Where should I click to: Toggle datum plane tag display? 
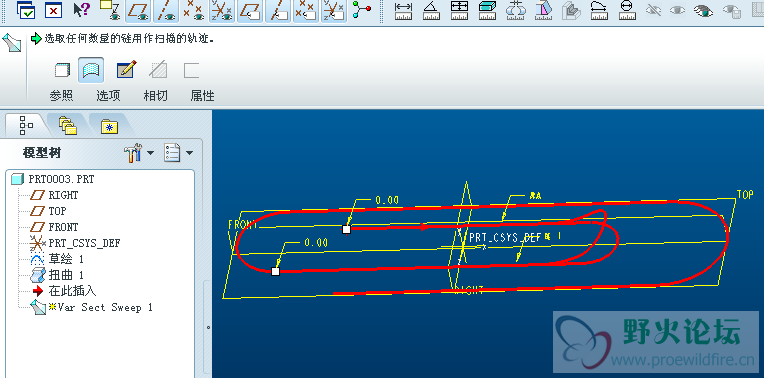click(x=250, y=11)
